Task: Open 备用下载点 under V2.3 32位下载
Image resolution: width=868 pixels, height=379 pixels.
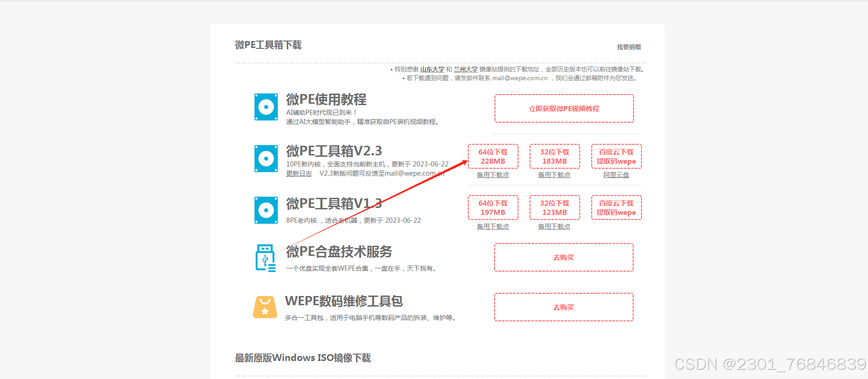Action: click(554, 175)
